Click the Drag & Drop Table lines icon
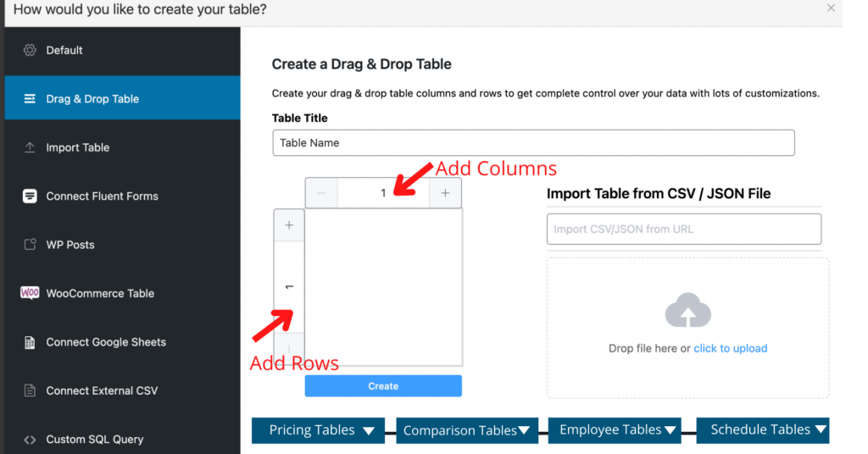This screenshot has height=454, width=868. point(30,99)
